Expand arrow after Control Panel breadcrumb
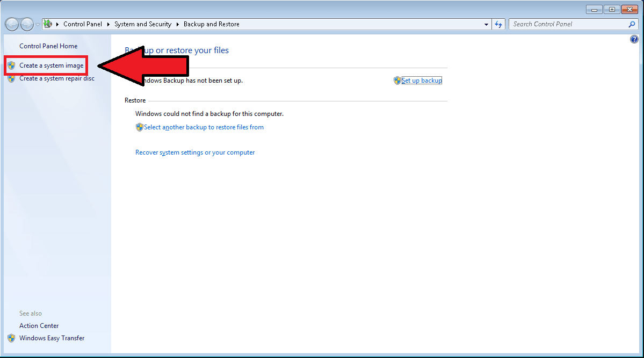The height and width of the screenshot is (358, 644). tap(108, 24)
